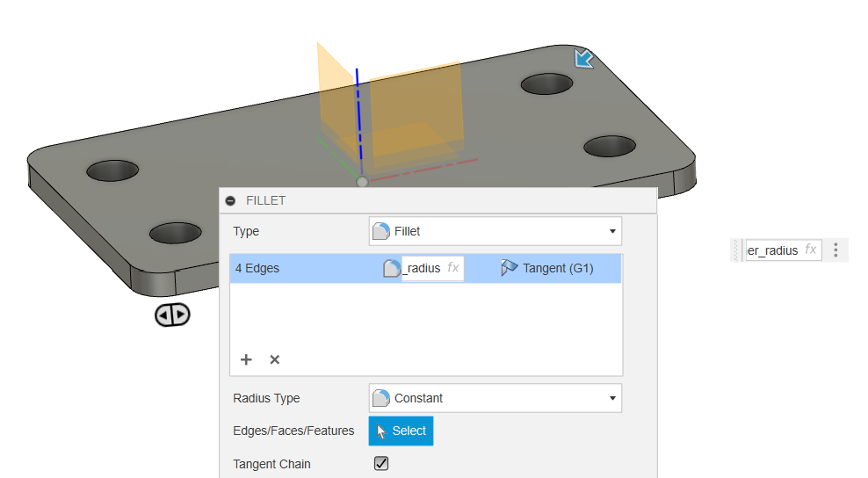Open the Type dropdown showing Fillet
The height and width of the screenshot is (478, 868).
click(x=495, y=231)
